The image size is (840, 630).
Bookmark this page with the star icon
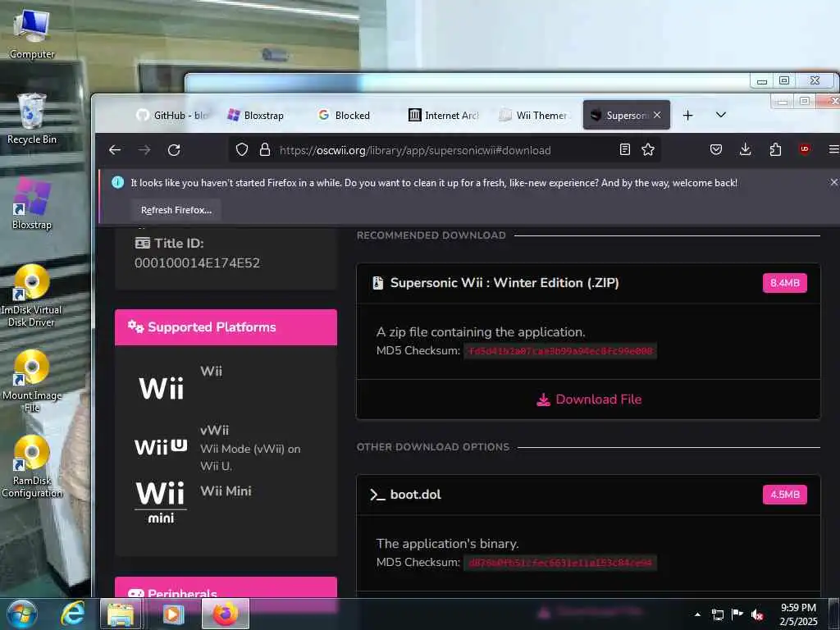tap(648, 149)
